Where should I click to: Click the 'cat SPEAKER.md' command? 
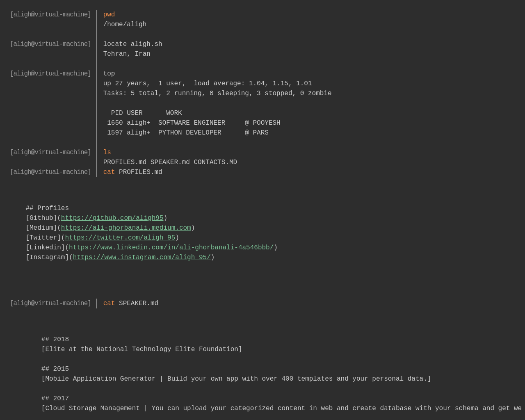tap(131, 304)
